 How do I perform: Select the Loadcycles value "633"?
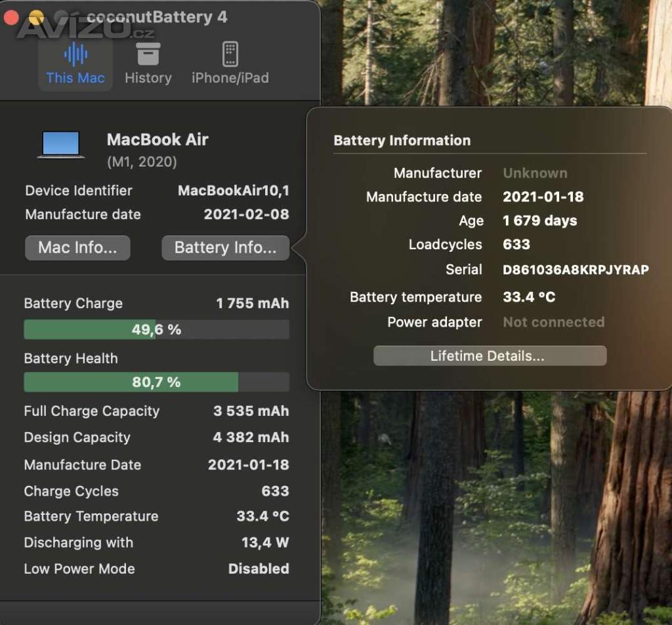coord(516,244)
